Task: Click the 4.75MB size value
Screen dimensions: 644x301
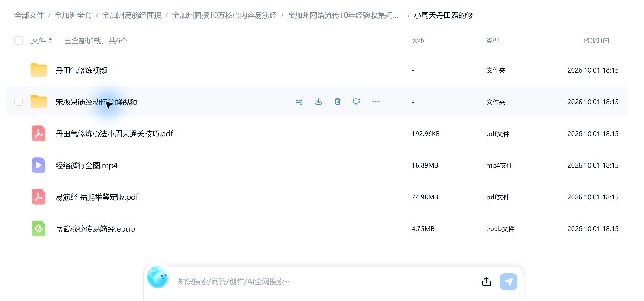Action: click(423, 229)
